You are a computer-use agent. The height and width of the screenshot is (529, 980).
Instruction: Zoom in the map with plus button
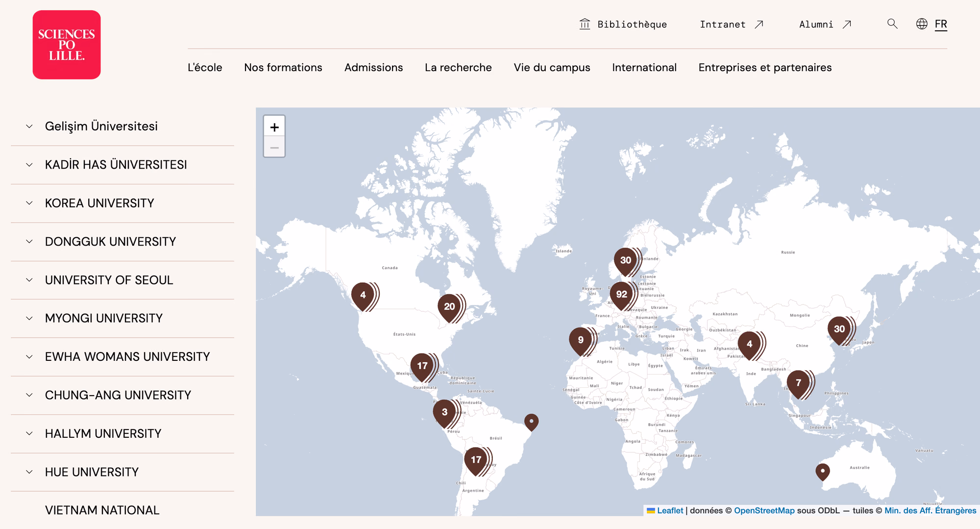[x=274, y=127]
